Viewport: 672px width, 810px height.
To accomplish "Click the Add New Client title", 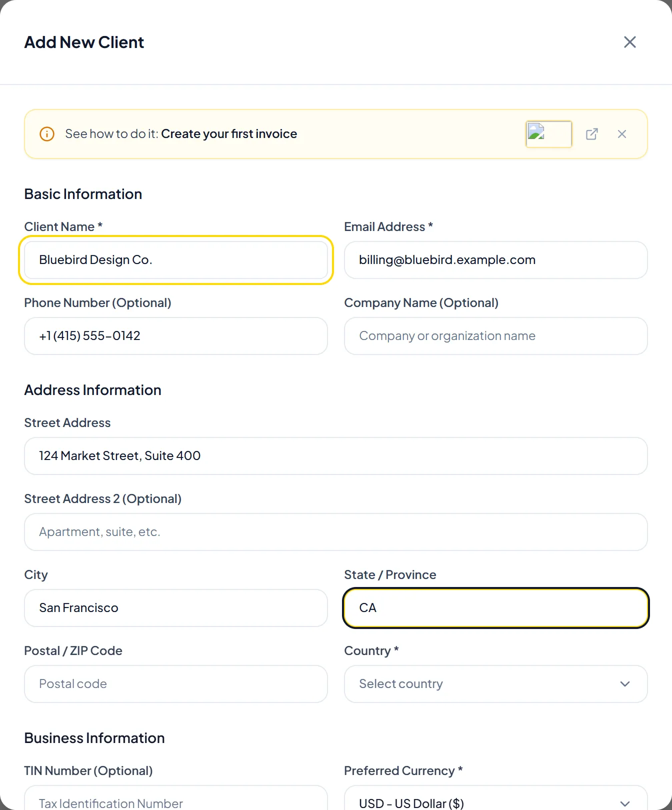I will tap(84, 42).
